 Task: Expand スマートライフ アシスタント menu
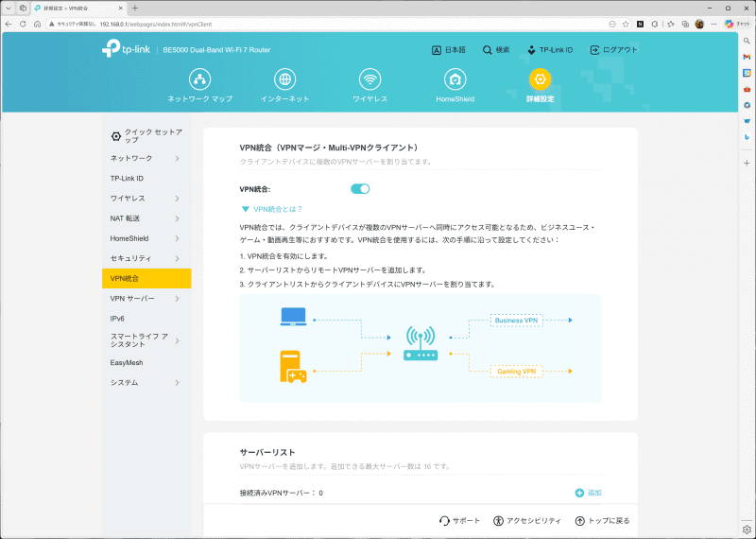(146, 340)
